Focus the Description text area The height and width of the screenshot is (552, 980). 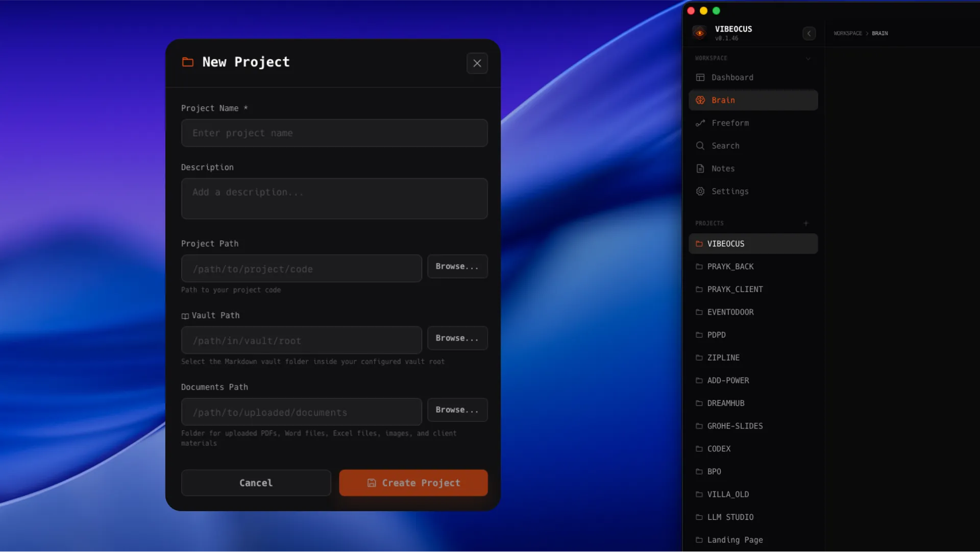(334, 199)
